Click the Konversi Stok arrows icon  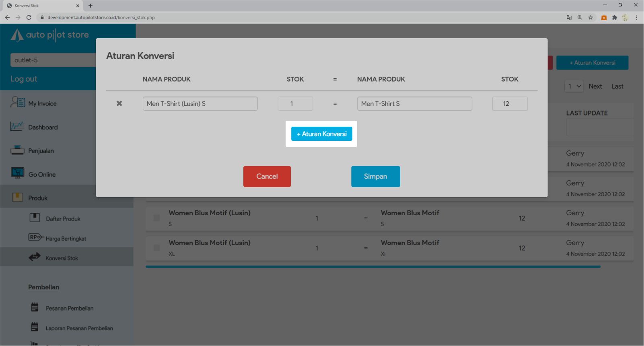[x=35, y=257]
